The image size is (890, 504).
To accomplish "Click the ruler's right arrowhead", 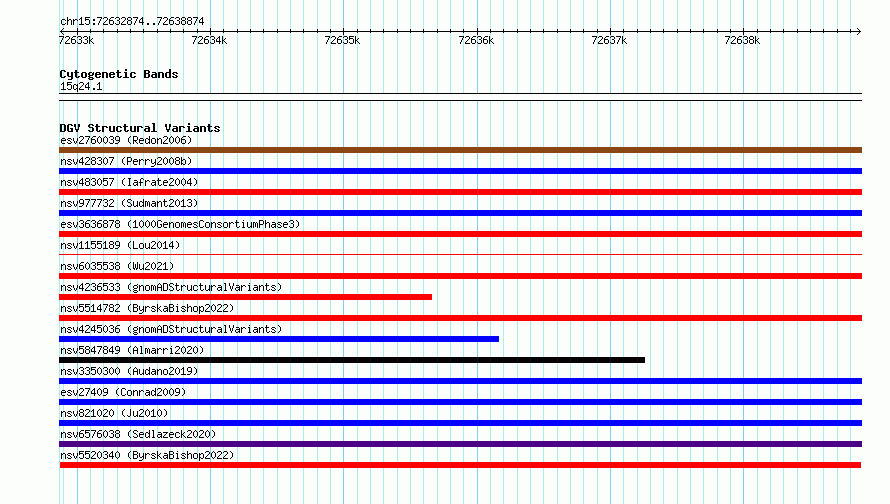I will [859, 32].
